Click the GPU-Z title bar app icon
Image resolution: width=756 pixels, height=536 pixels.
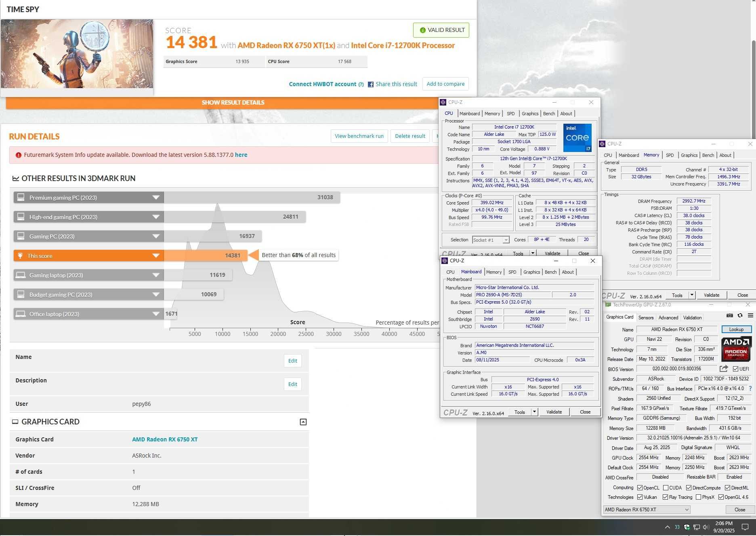pos(608,304)
